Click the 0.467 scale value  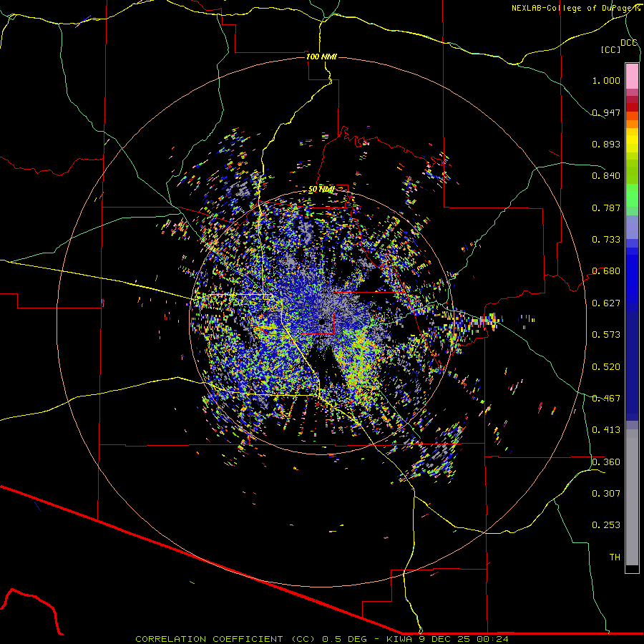606,399
